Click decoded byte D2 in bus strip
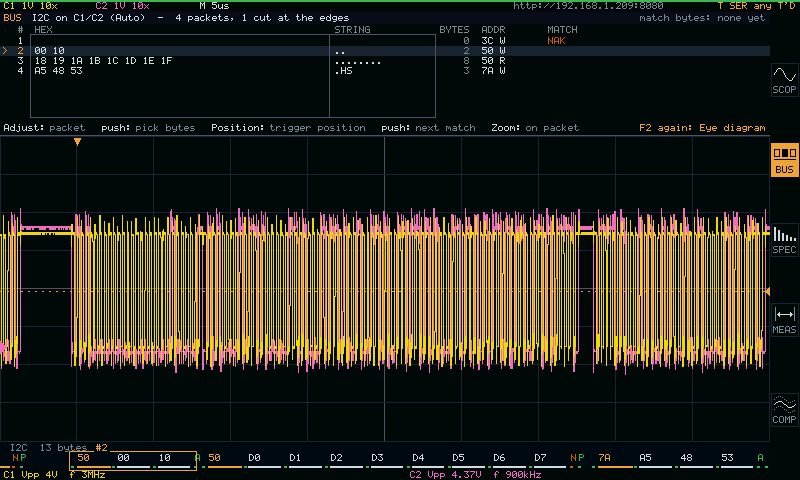This screenshot has width=800, height=480. pyautogui.click(x=336, y=458)
